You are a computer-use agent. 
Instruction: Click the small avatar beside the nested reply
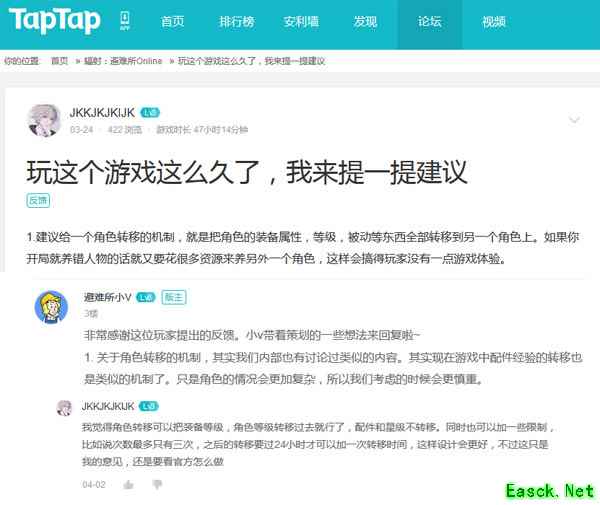coord(64,407)
